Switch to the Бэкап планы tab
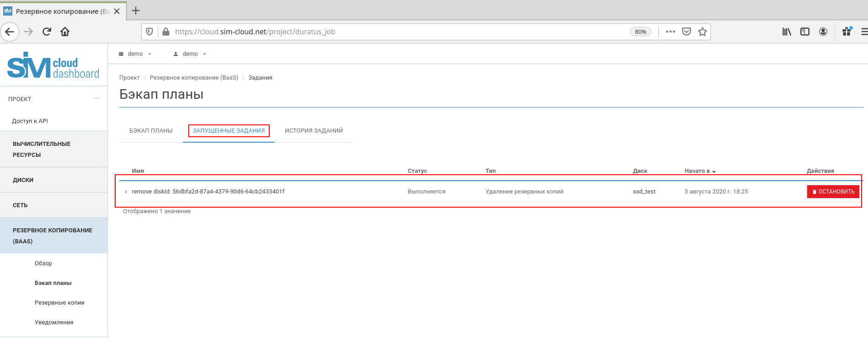The width and height of the screenshot is (868, 338). [x=151, y=131]
